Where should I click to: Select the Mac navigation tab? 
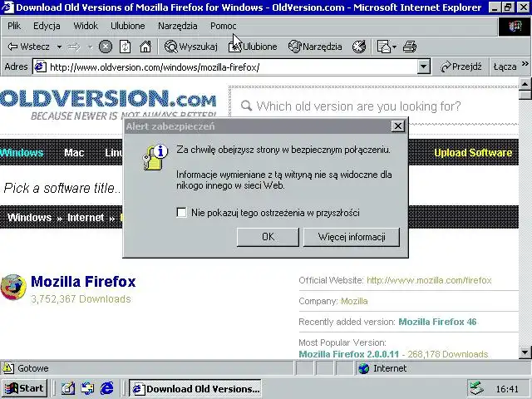pos(74,153)
